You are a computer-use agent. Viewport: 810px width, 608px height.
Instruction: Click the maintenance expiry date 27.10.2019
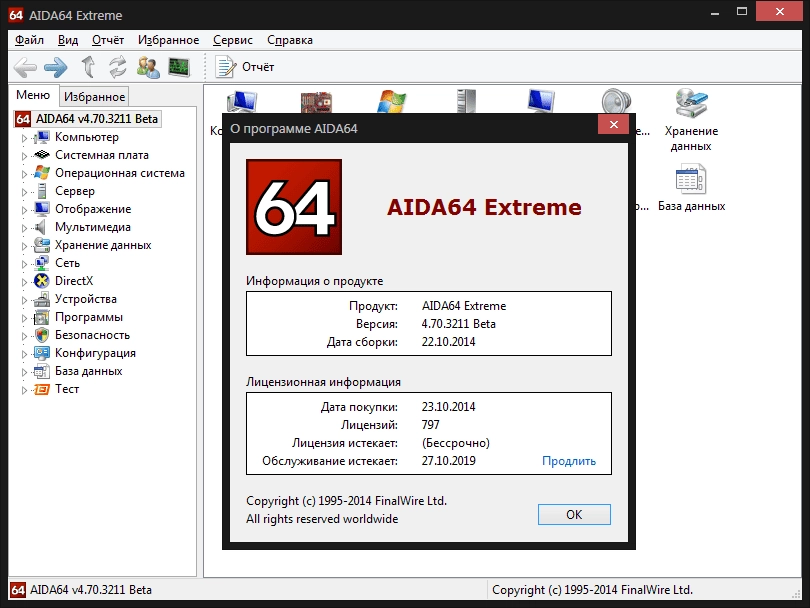[448, 461]
